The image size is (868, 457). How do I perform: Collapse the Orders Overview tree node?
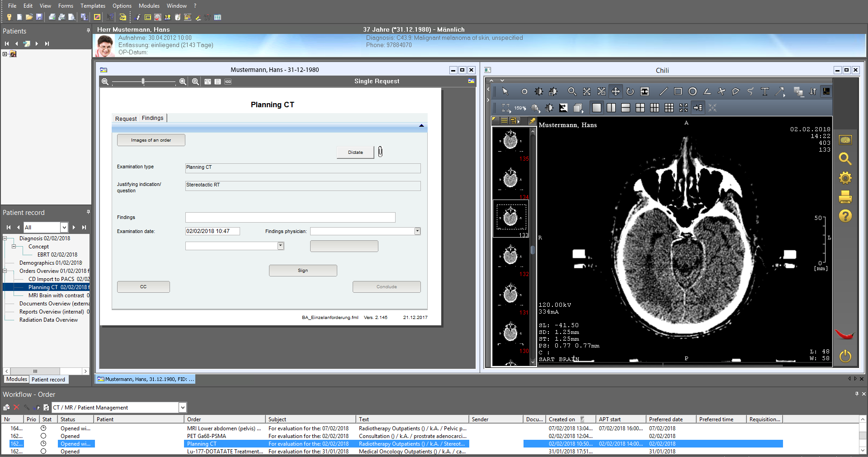click(5, 271)
